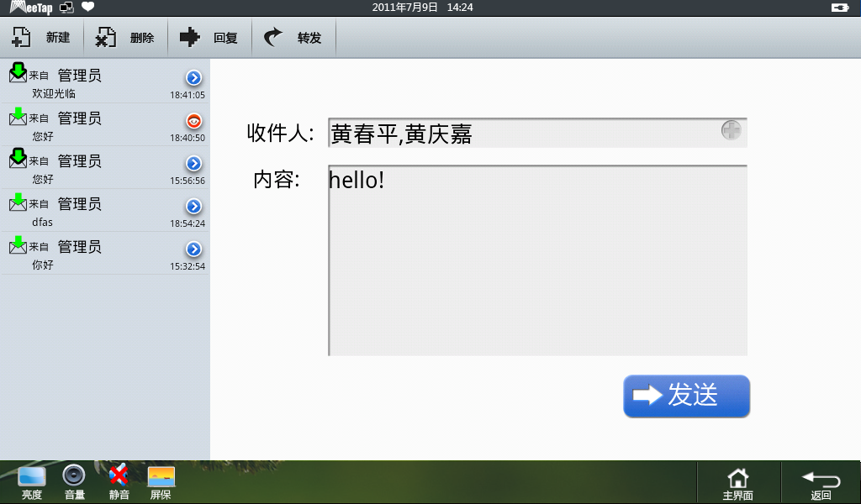
Task: Check the battery indicator icon
Action: click(x=840, y=8)
